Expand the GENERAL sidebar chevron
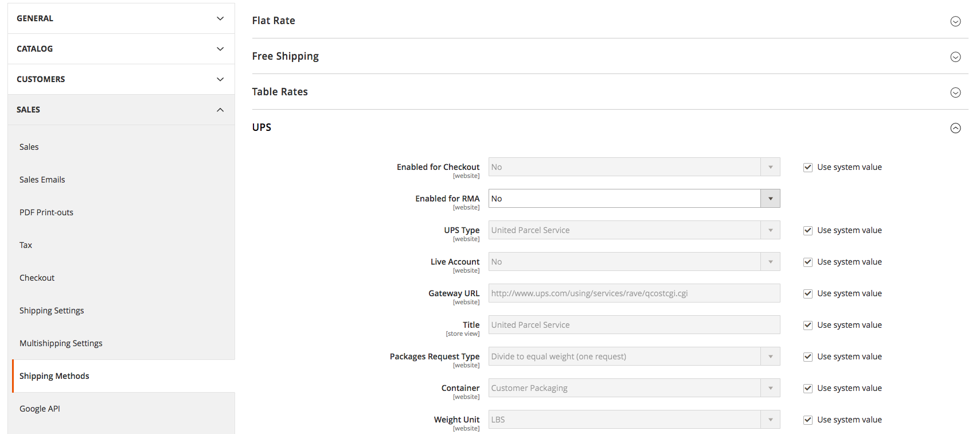 tap(220, 18)
